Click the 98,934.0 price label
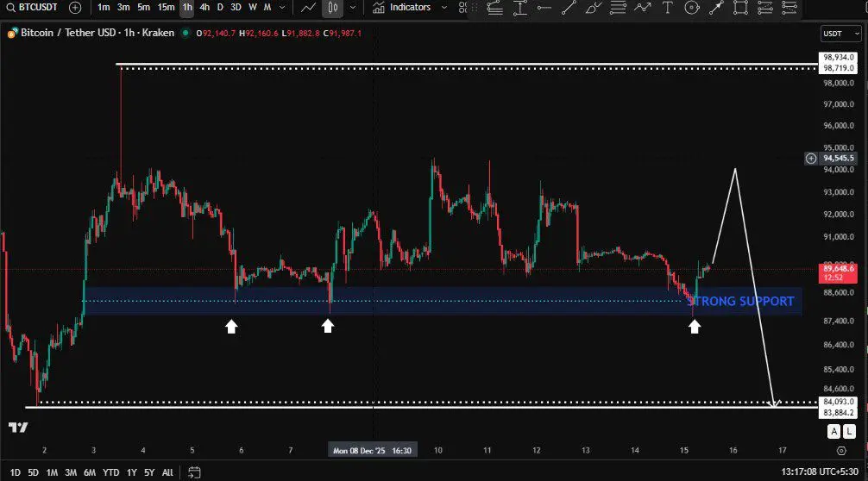This screenshot has width=868, height=481. click(x=838, y=58)
